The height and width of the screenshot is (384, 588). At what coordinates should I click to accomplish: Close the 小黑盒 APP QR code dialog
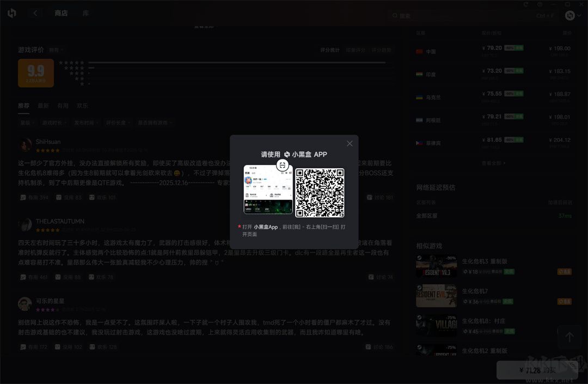pyautogui.click(x=350, y=144)
